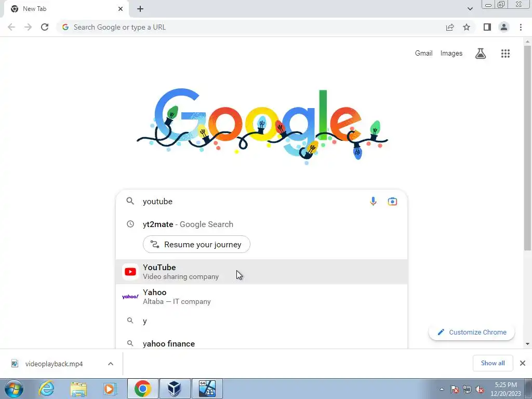Choose the Yahoo suggestion
This screenshot has width=532, height=399.
click(261, 297)
